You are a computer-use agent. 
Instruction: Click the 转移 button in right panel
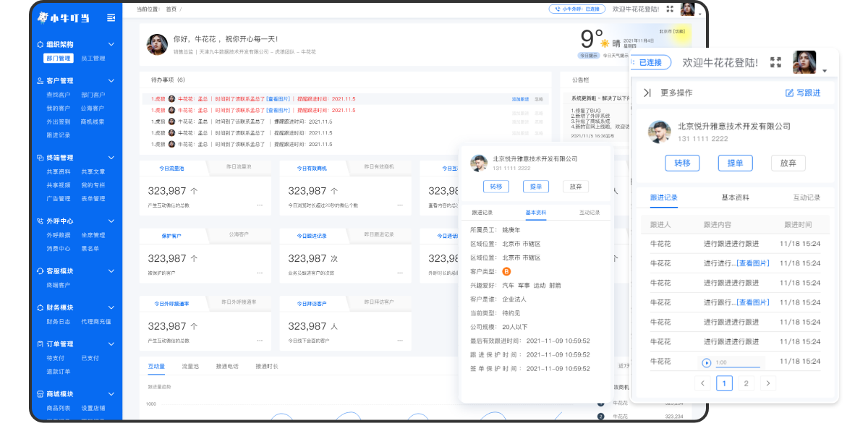pos(682,163)
